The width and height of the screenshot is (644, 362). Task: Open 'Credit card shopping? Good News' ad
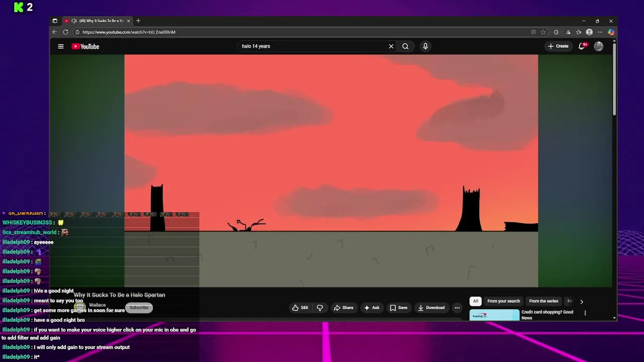[x=547, y=315]
